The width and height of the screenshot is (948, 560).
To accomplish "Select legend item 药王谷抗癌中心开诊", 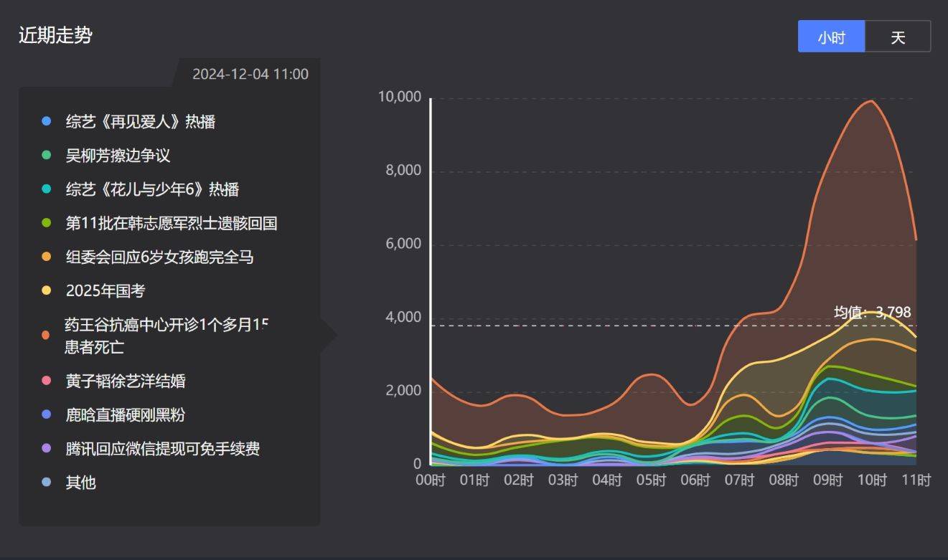I will 166,336.
